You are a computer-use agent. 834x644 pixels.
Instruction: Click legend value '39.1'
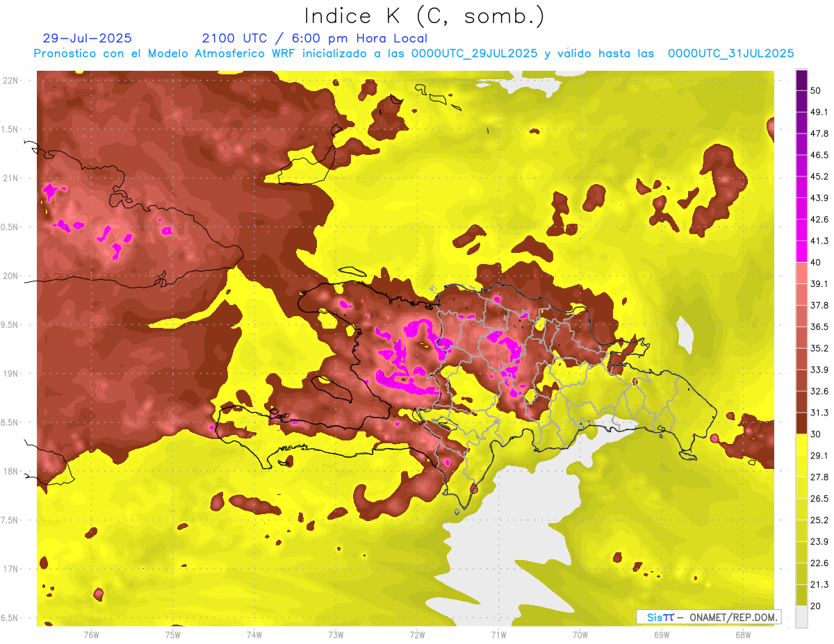click(x=819, y=283)
